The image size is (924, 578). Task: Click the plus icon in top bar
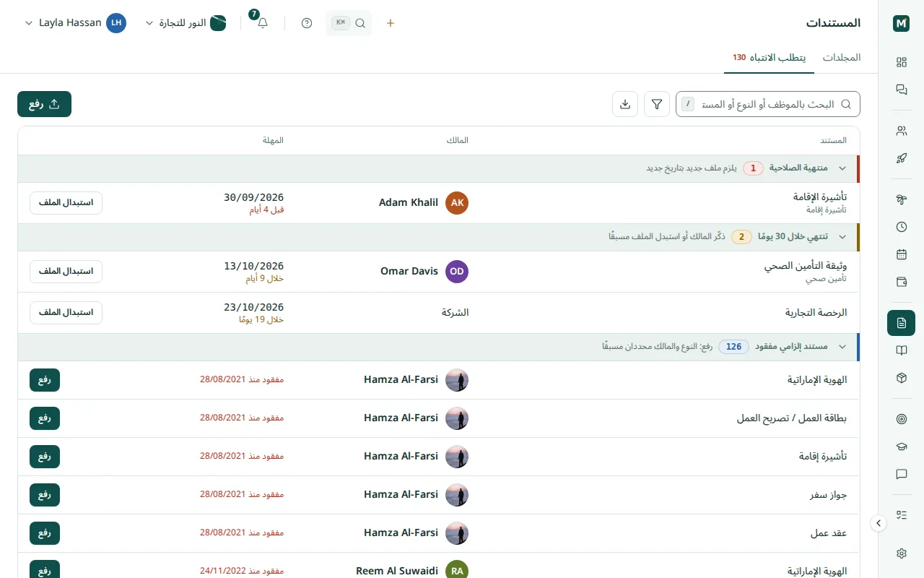pos(391,23)
